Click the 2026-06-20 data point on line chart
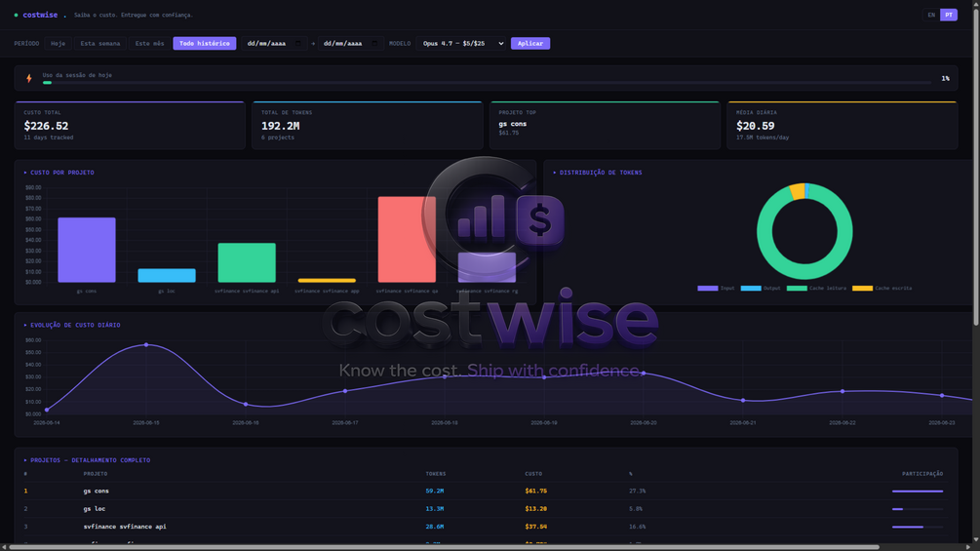Image resolution: width=980 pixels, height=551 pixels. pyautogui.click(x=644, y=374)
